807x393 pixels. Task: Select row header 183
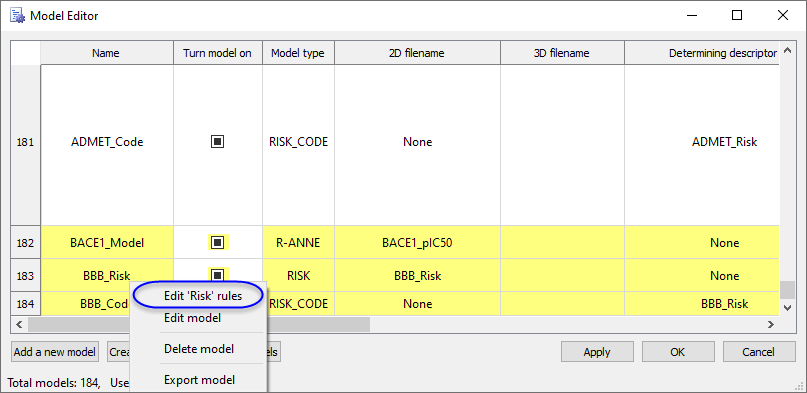(x=26, y=276)
